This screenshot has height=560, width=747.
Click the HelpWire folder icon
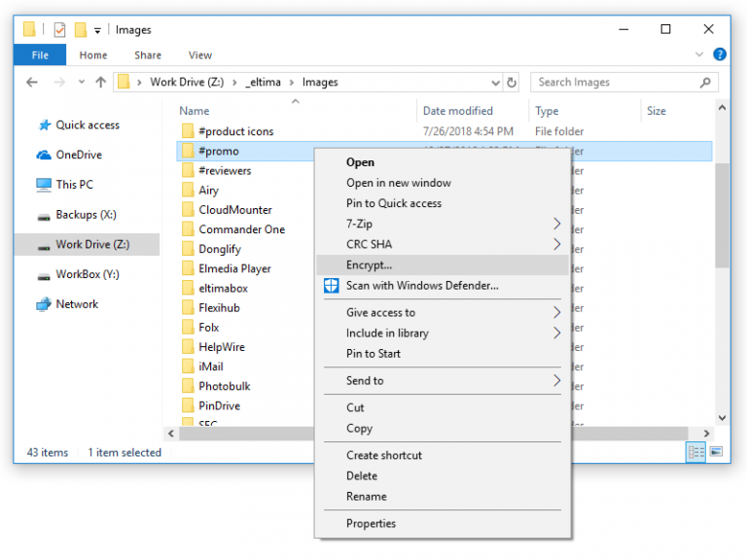(188, 347)
